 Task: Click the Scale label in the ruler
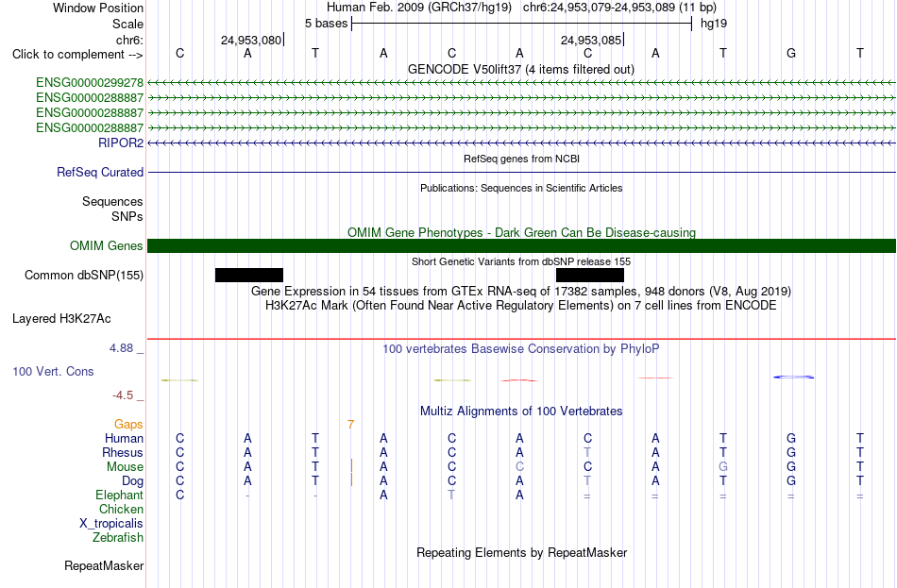127,24
